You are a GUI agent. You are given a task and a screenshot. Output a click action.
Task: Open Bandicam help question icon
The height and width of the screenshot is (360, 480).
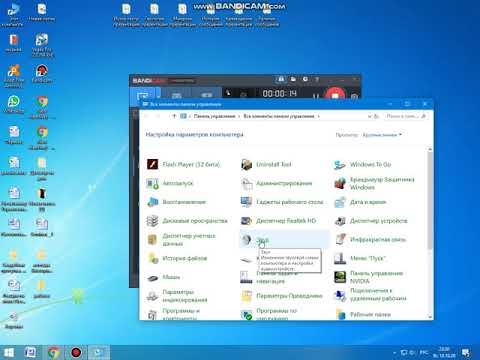click(317, 79)
